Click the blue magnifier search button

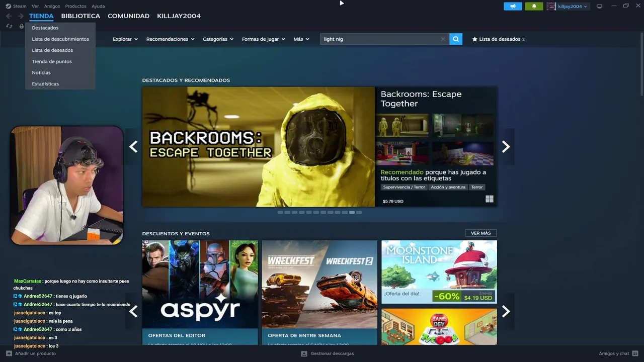tap(456, 39)
